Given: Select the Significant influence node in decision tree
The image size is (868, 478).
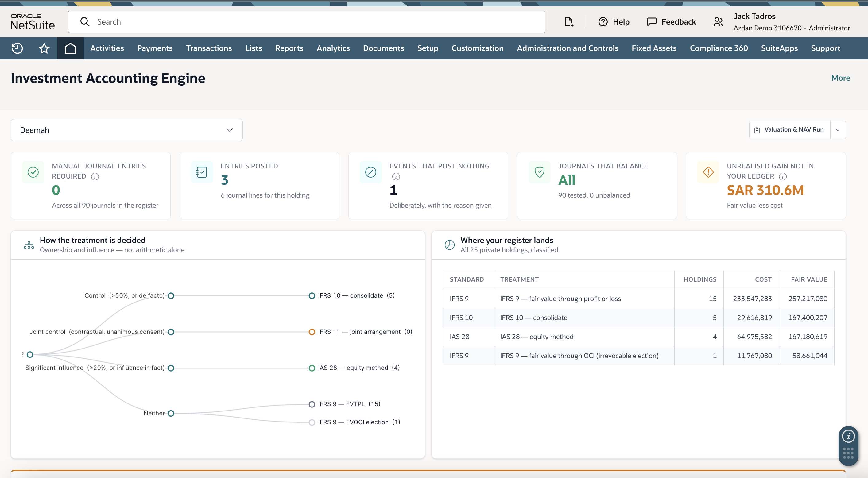Looking at the screenshot, I should 171,368.
